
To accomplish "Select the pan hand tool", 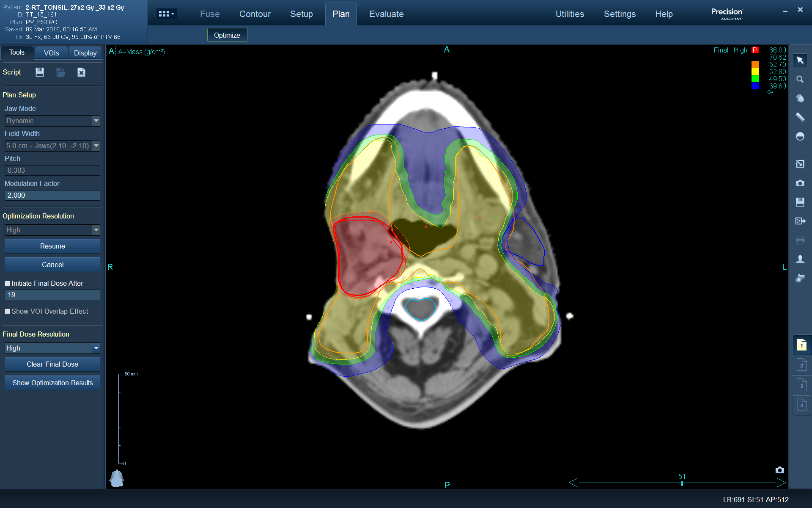I will [800, 98].
